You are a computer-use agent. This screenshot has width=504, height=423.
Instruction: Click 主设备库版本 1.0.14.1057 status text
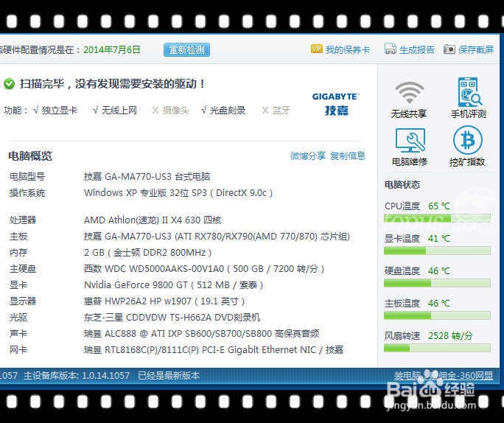pyautogui.click(x=77, y=375)
